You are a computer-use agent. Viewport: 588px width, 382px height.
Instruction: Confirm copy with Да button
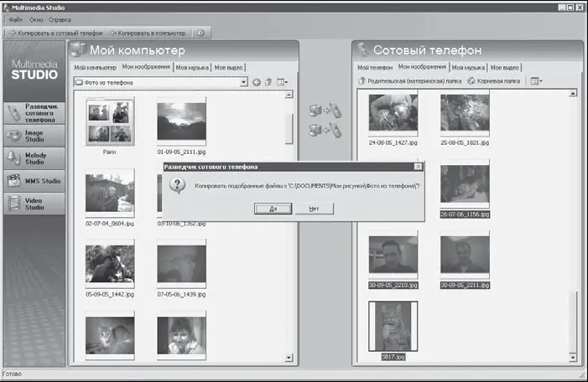pyautogui.click(x=273, y=209)
